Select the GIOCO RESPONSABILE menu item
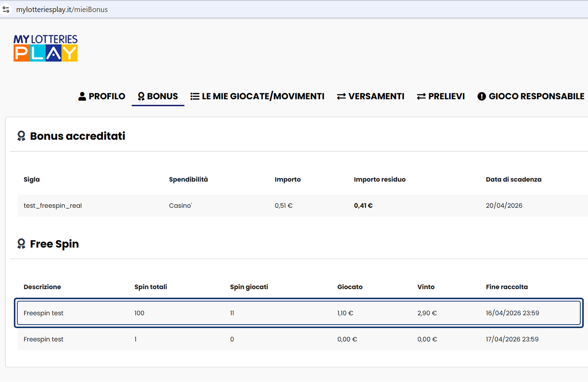Image resolution: width=588 pixels, height=382 pixels. [x=536, y=96]
